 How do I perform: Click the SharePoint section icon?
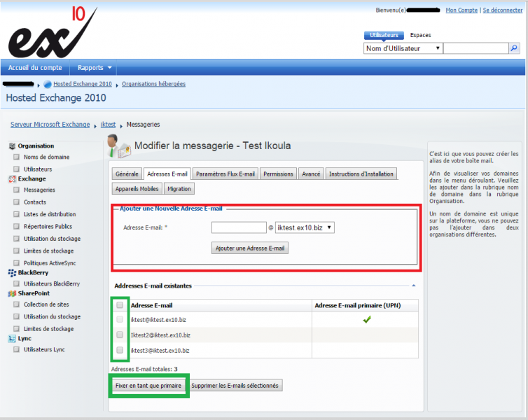tap(12, 293)
